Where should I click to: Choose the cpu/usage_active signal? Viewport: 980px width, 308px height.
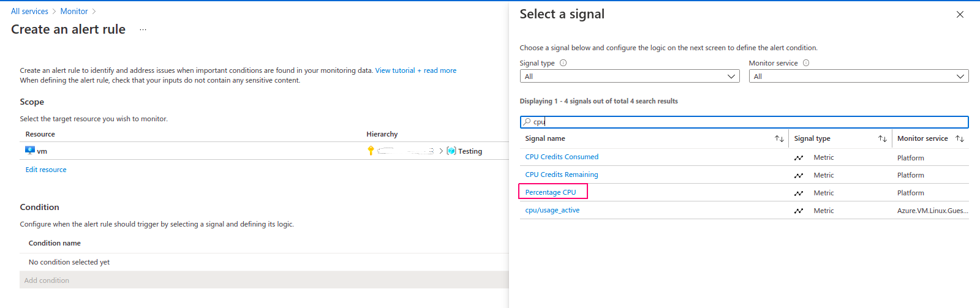[x=552, y=210]
